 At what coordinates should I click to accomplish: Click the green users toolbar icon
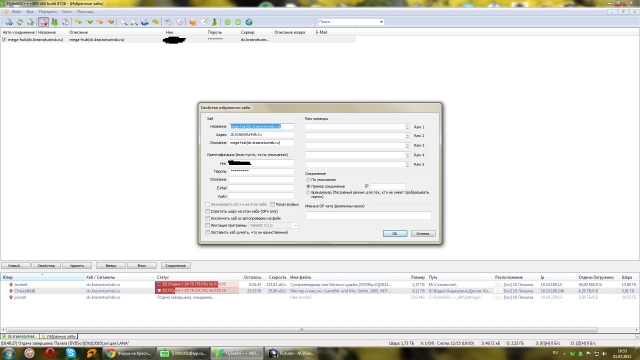coord(54,22)
